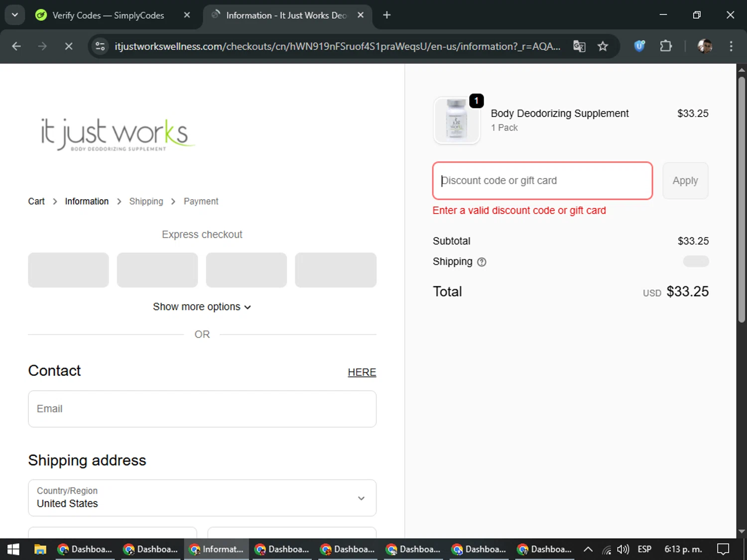The width and height of the screenshot is (747, 560).
Task: Click the Information breadcrumb step
Action: 87,201
